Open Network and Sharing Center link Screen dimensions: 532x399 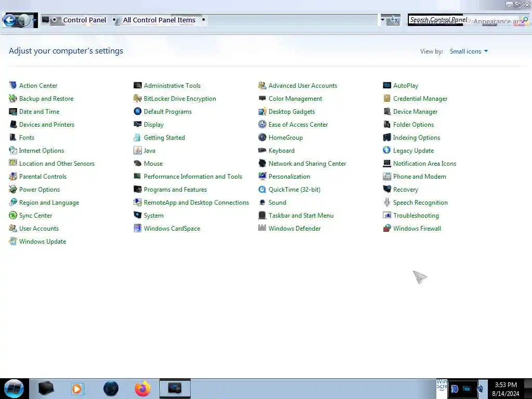click(307, 164)
